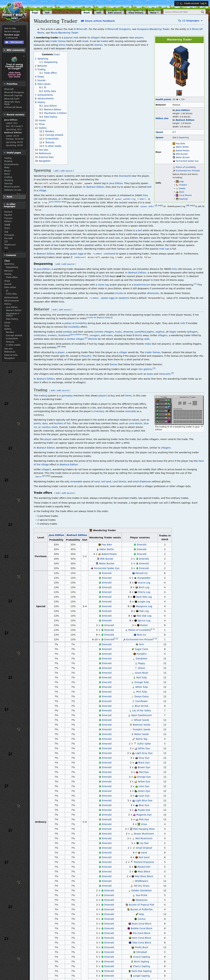Click the Log in link
210x980 pixels.
[203, 3]
